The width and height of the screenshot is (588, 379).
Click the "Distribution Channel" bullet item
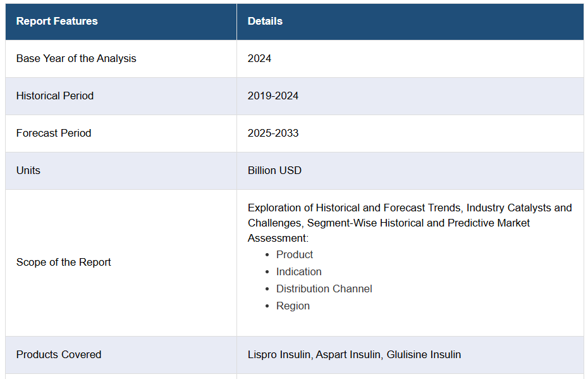pyautogui.click(x=324, y=289)
